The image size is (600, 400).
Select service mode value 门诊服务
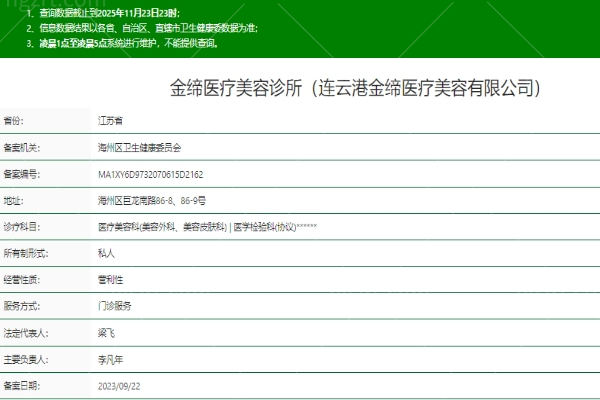114,306
